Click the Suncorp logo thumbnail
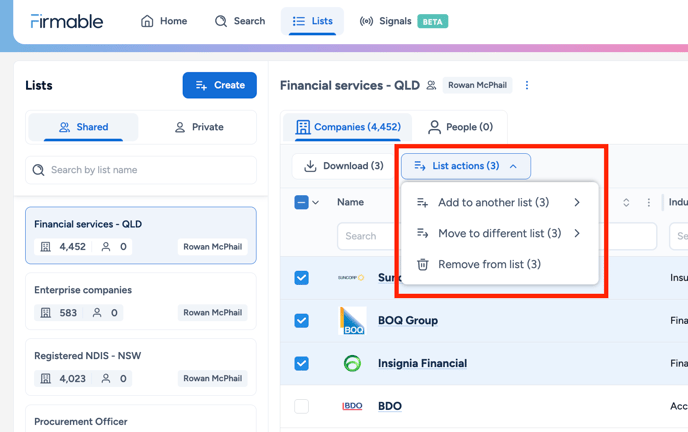This screenshot has height=432, width=688. pyautogui.click(x=351, y=278)
